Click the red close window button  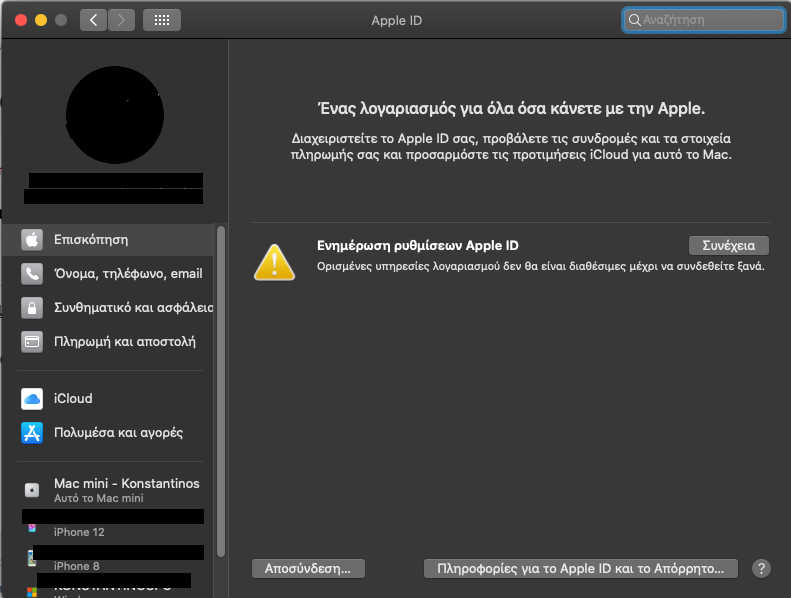click(21, 20)
